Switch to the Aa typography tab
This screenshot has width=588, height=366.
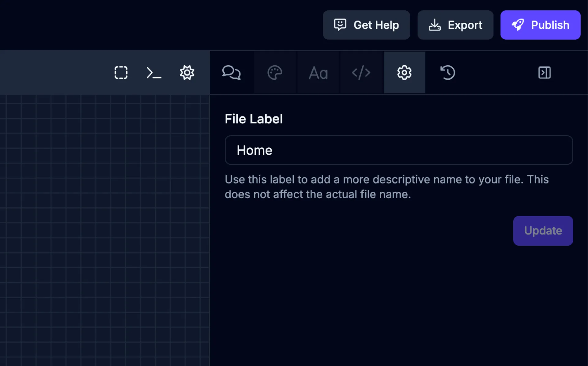click(318, 73)
